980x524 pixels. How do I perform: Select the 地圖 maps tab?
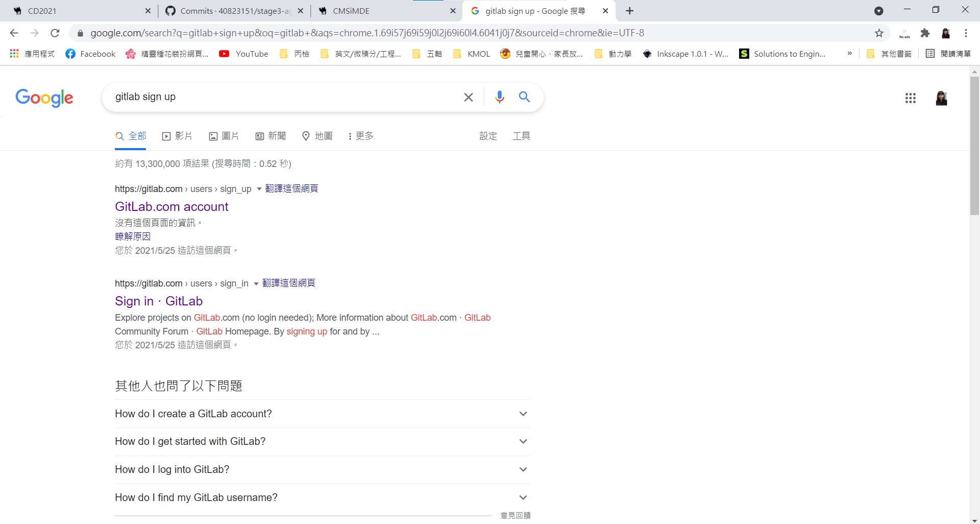[x=317, y=136]
